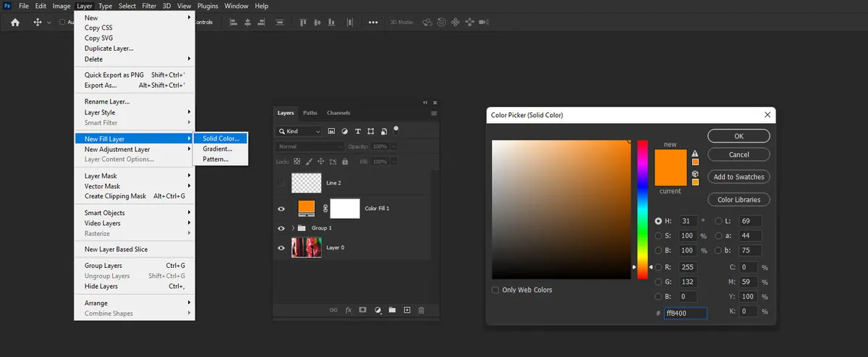Toggle the layer filtering on/off switch
Screen dimensions: 868x357
pos(396,130)
